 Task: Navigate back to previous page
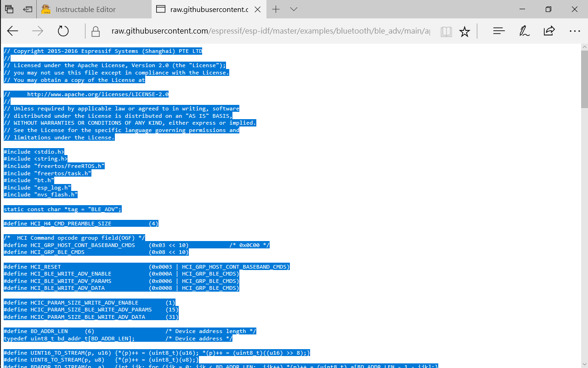pyautogui.click(x=12, y=31)
